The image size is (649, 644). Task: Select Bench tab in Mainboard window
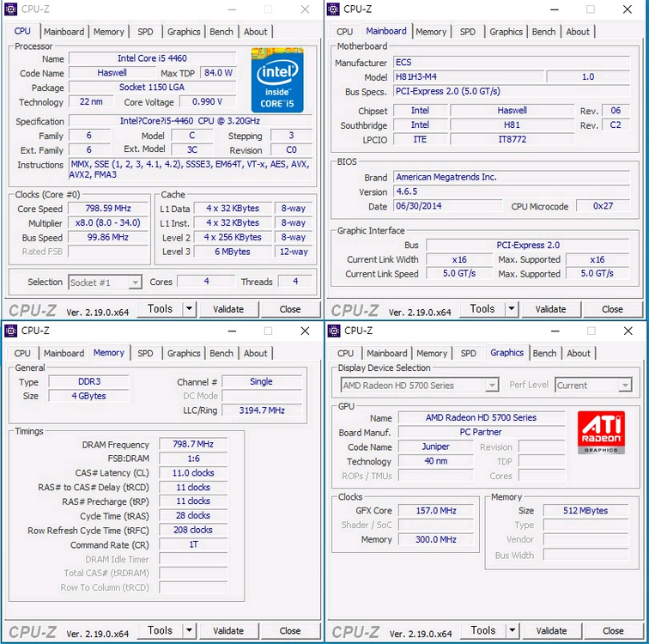coord(543,32)
